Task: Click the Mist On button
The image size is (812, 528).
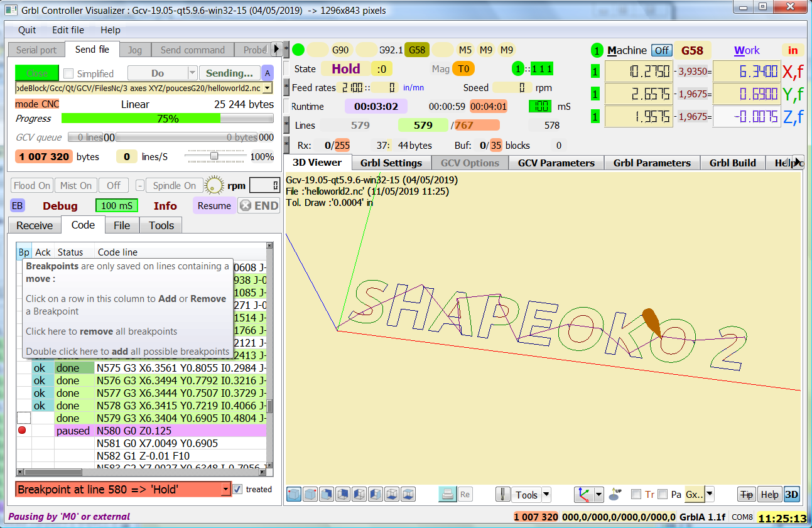Action: click(x=77, y=186)
